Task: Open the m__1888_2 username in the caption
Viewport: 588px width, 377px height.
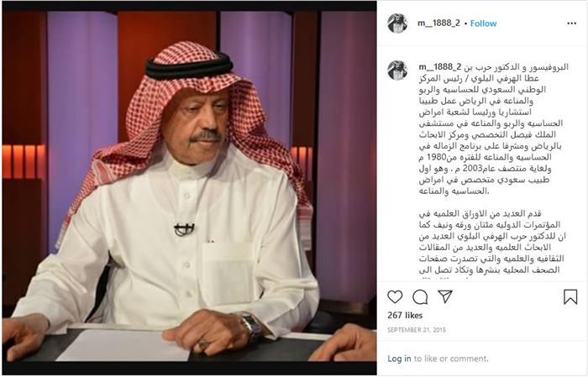Action: pyautogui.click(x=439, y=67)
